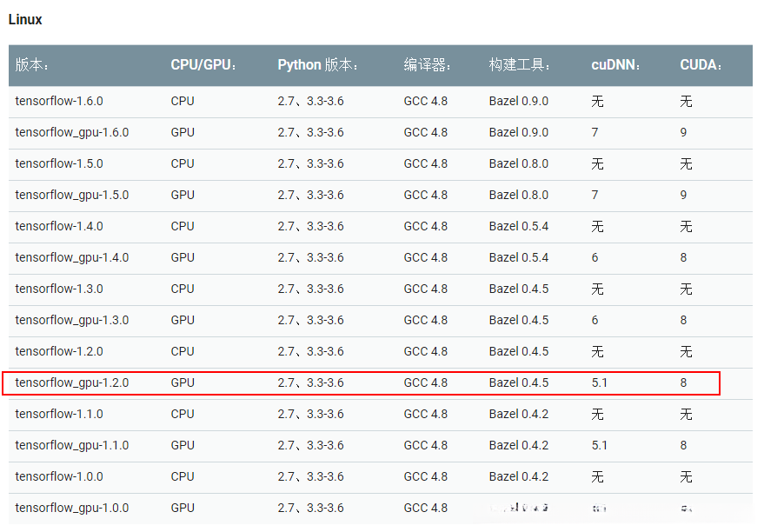Click Bazel 0.4.5 in the highlighted row

click(x=519, y=382)
